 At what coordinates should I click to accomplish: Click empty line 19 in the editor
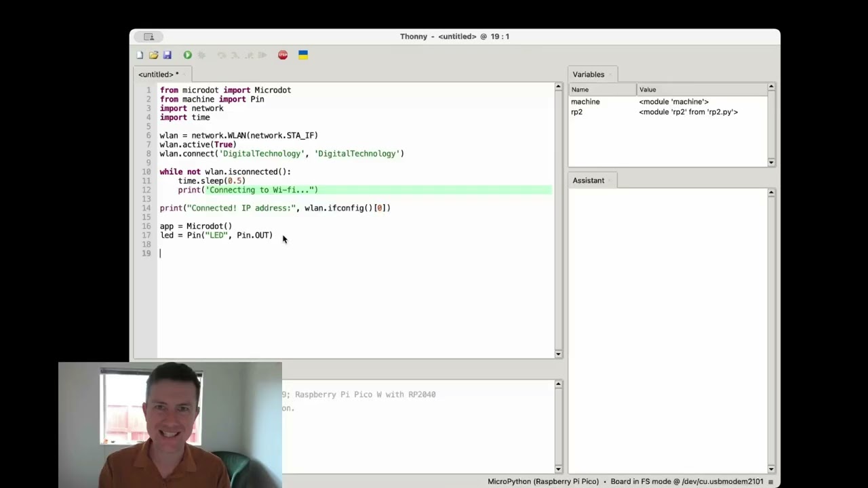pyautogui.click(x=356, y=253)
